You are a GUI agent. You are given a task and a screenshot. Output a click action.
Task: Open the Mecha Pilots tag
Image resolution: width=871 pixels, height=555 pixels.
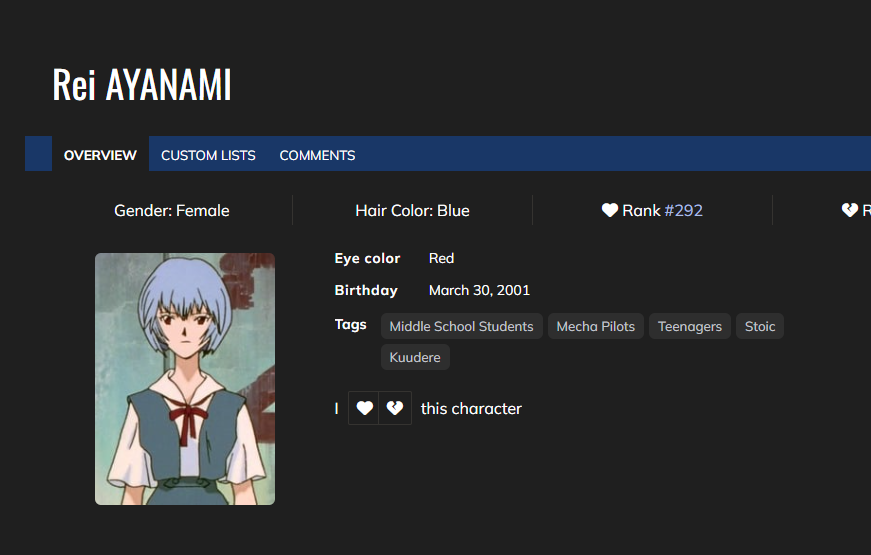coord(596,326)
